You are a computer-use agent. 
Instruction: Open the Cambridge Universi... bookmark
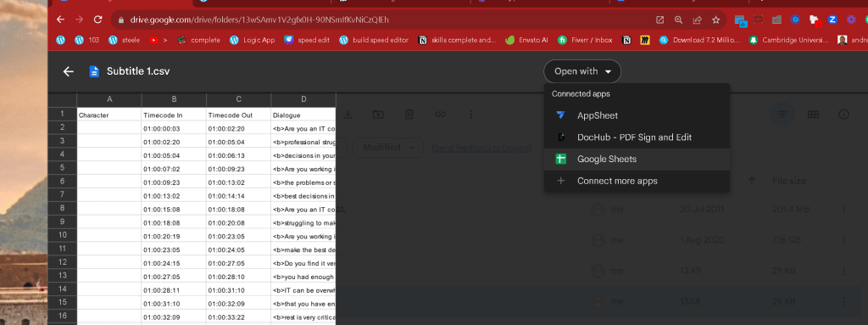pyautogui.click(x=789, y=40)
